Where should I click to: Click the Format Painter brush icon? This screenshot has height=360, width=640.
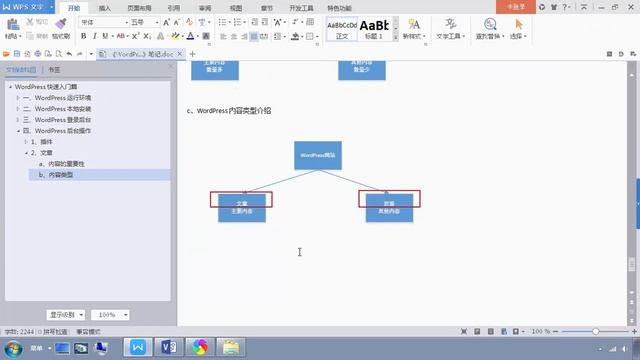pos(61,24)
